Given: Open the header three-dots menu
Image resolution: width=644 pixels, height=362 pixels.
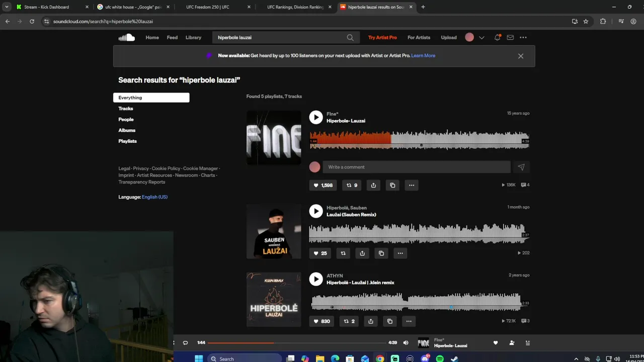Looking at the screenshot, I should pos(523,37).
